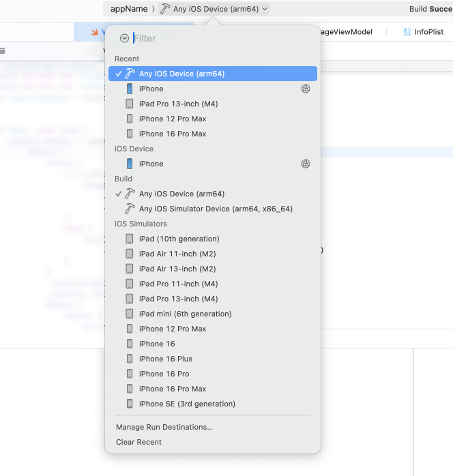Click the iPhone SE (3rd generation) device icon
The width and height of the screenshot is (453, 476).
(130, 404)
